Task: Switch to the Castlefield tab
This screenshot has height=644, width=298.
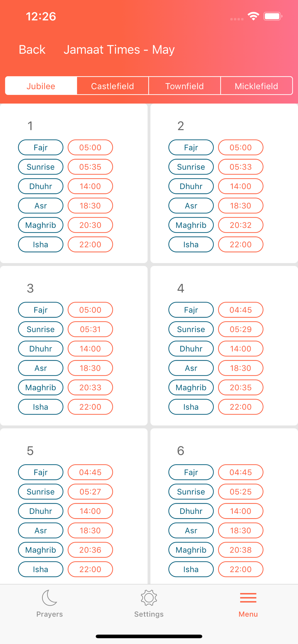Action: click(113, 86)
